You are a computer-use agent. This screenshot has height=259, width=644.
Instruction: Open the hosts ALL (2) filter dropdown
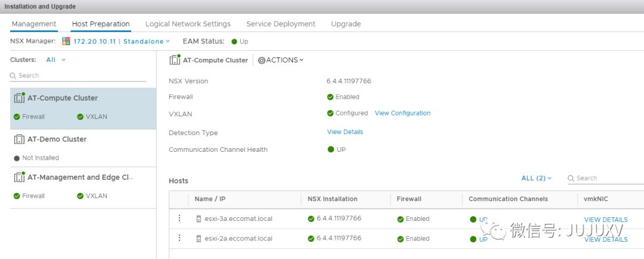536,178
